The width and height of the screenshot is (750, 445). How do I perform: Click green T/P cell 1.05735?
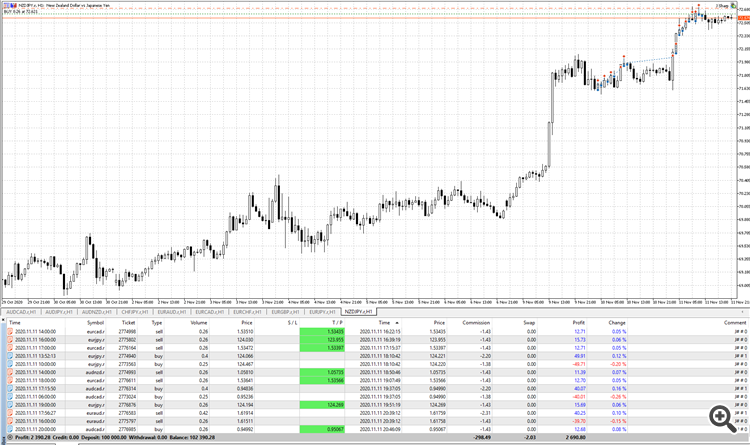322,372
